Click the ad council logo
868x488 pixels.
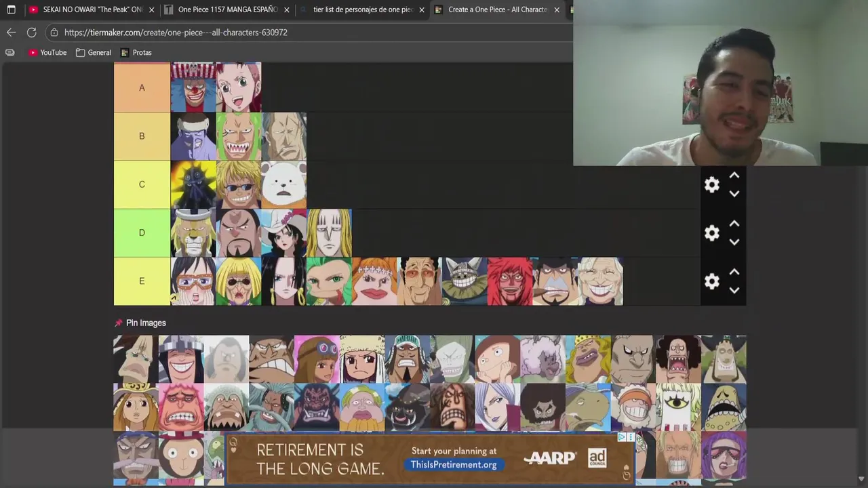pyautogui.click(x=597, y=458)
